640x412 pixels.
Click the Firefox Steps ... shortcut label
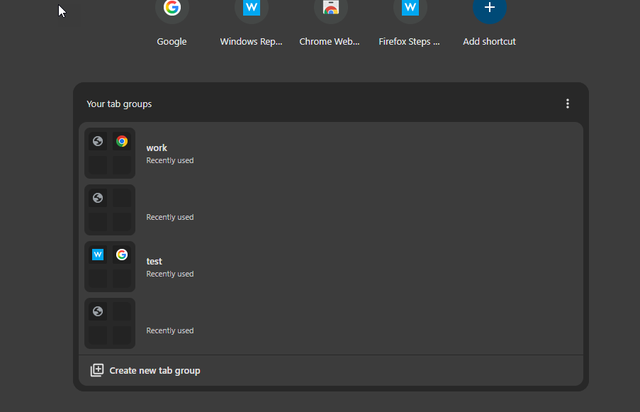(x=409, y=42)
